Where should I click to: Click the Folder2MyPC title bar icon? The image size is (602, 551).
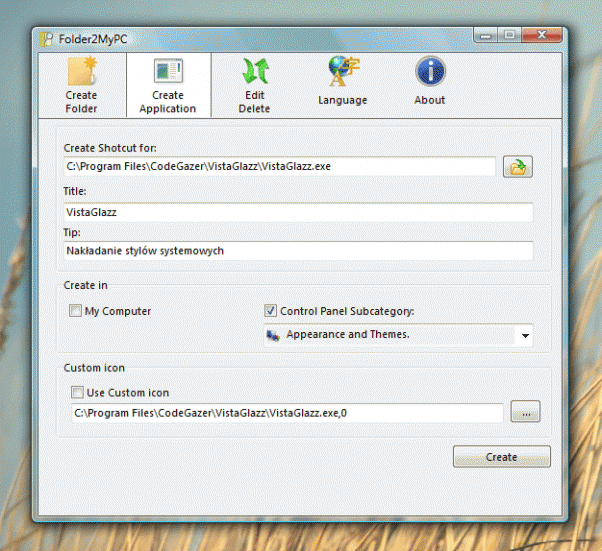pyautogui.click(x=46, y=39)
